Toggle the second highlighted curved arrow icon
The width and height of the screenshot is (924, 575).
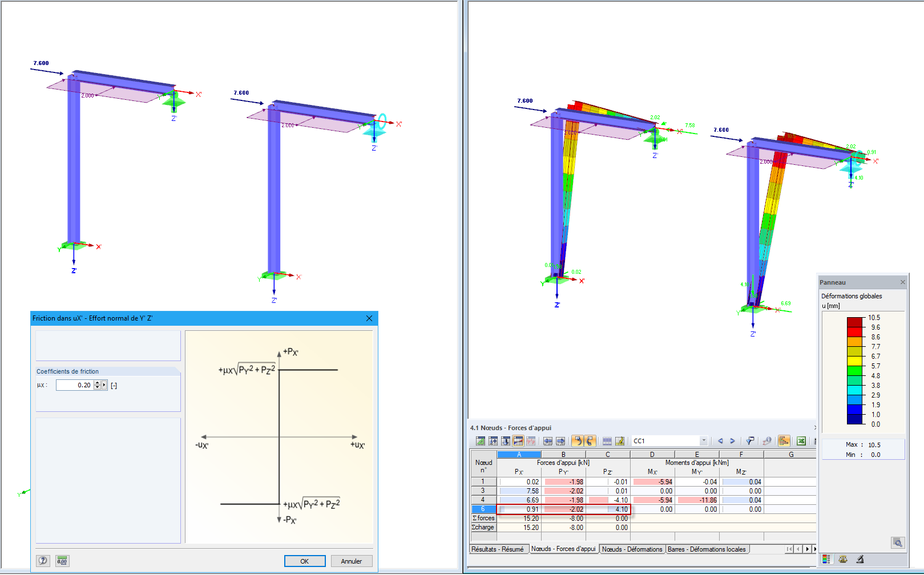pos(590,441)
